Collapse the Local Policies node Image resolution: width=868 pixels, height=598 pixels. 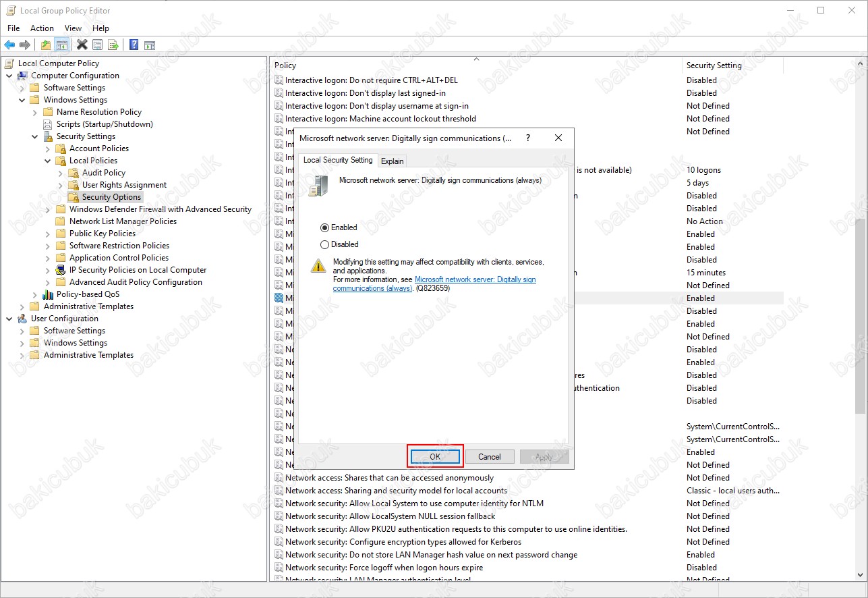tap(48, 161)
